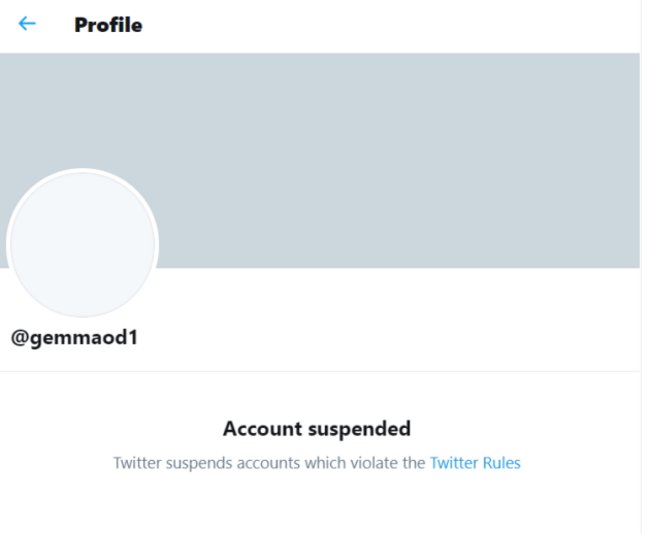The image size is (650, 534).
Task: Open the Twitter Rules link
Action: (475, 463)
